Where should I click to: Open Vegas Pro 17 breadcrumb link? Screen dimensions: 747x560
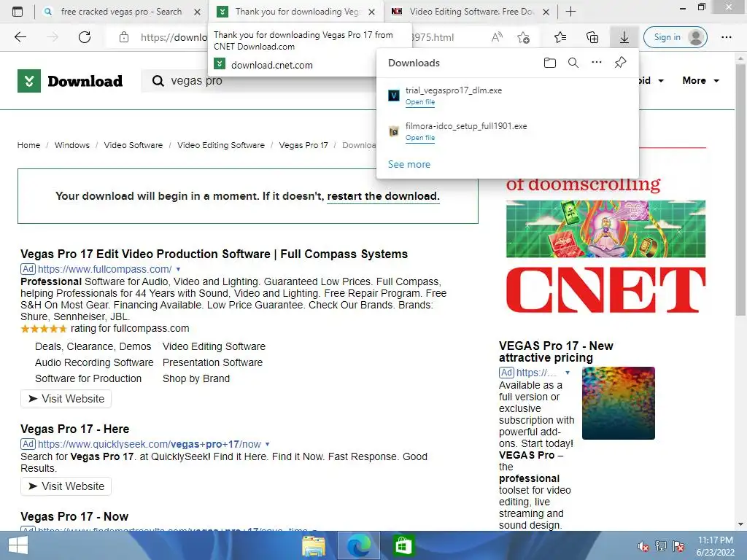point(303,145)
